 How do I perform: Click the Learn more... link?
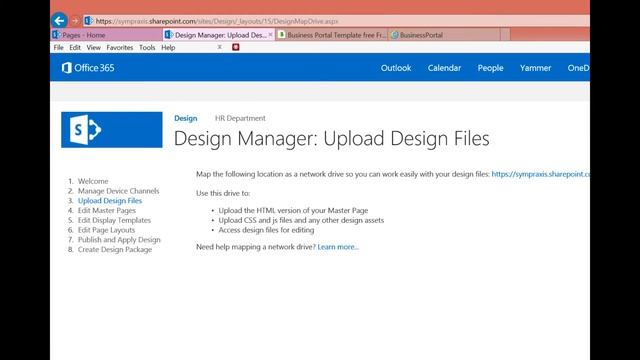pyautogui.click(x=338, y=247)
